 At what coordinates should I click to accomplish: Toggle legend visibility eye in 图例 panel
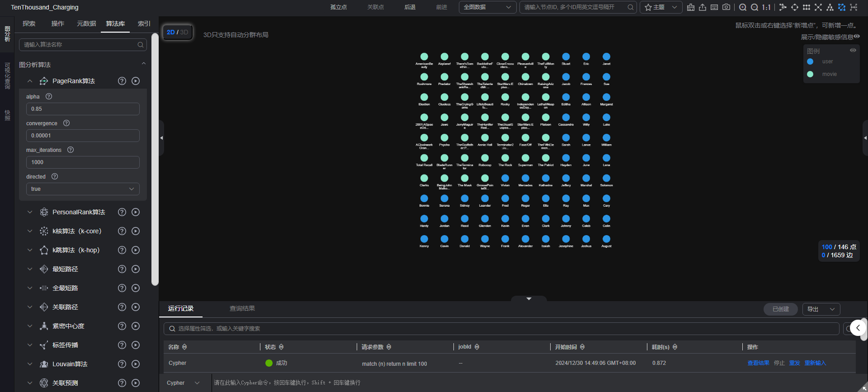[853, 50]
